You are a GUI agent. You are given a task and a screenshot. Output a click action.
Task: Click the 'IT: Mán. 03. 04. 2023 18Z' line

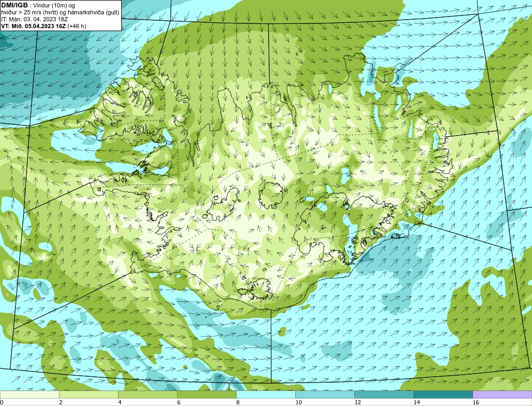(x=35, y=19)
